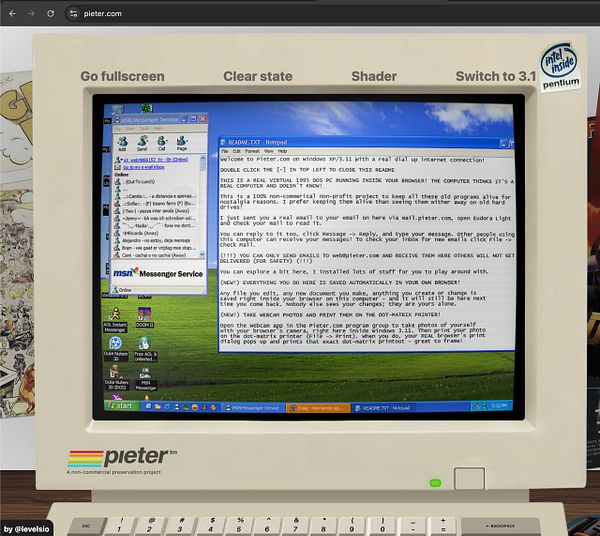
Task: Open the Free AOL & Unlimited desktop icon
Action: point(145,349)
